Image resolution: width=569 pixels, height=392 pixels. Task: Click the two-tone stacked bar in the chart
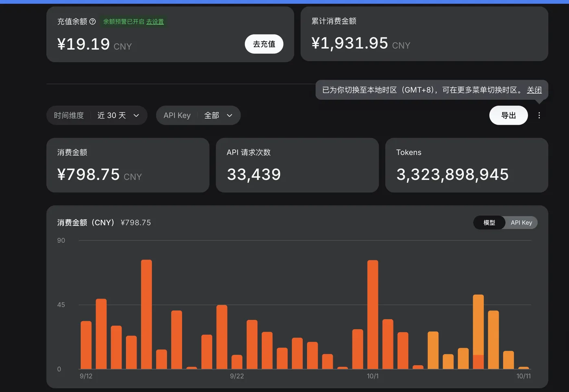pos(478,332)
